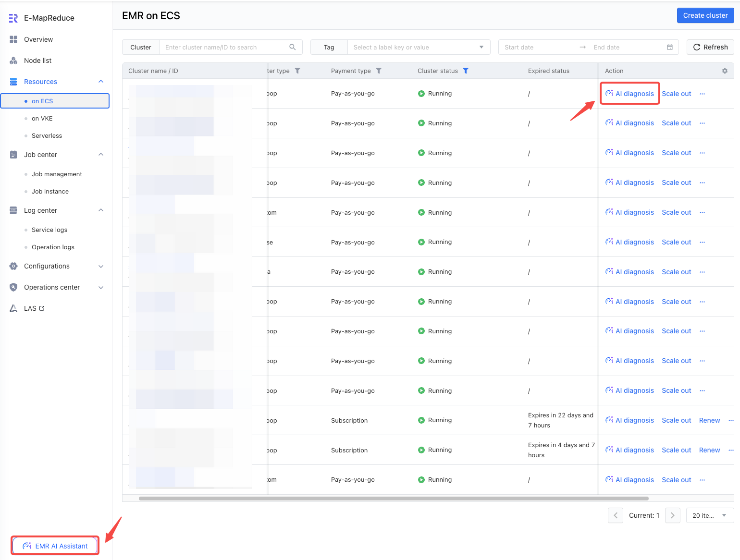Screen dimensions: 740x560
Task: Select the on ECS menu item
Action: (x=55, y=101)
